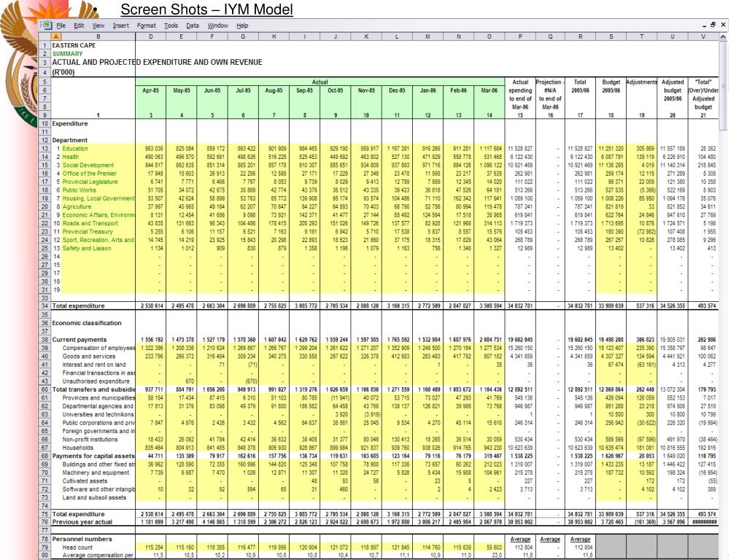Select column V header
Viewport: 747px width, 560px height.
click(704, 36)
